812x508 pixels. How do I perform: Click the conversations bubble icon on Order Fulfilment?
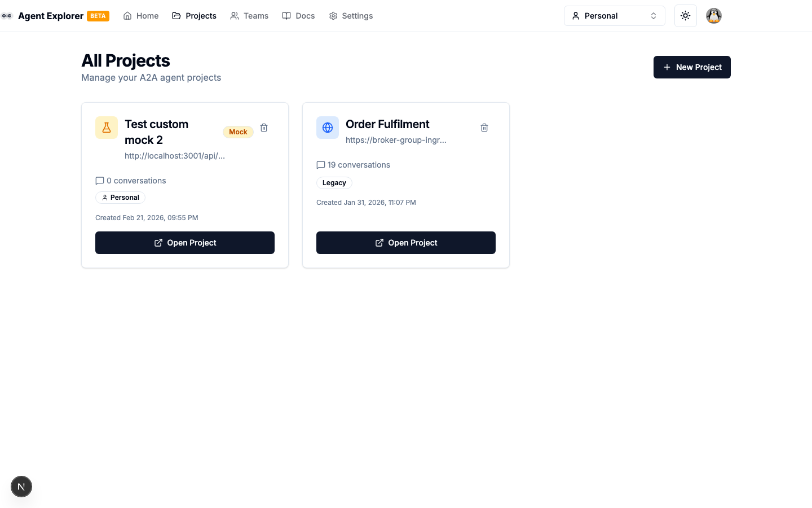321,165
